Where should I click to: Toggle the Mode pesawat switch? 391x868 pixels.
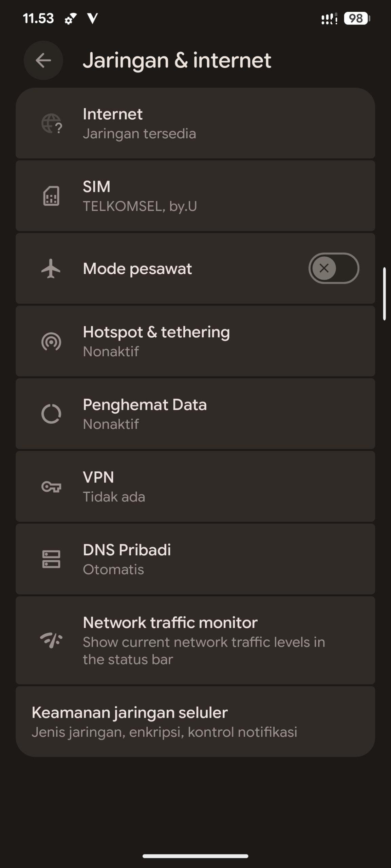tap(333, 269)
